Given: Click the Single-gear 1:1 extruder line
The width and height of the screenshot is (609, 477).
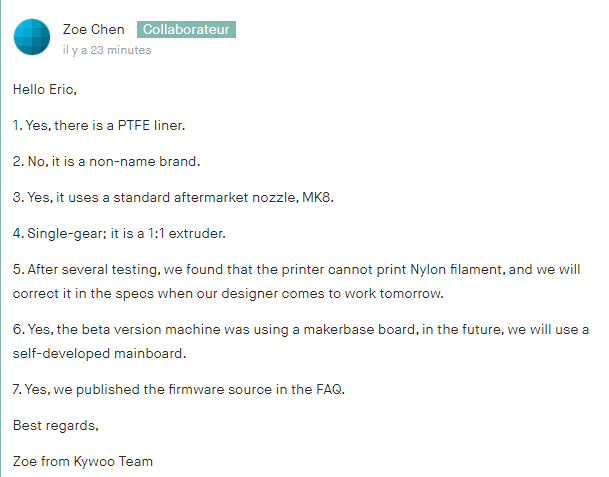Looking at the screenshot, I should coord(119,233).
